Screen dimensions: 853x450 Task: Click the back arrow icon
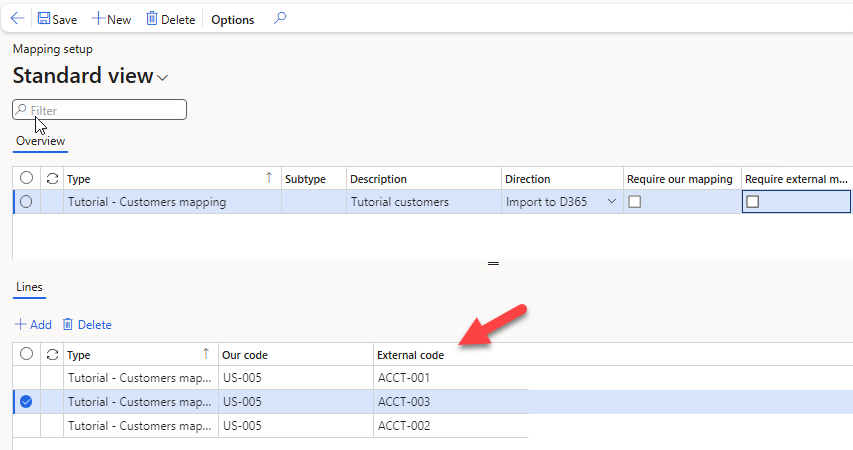tap(17, 19)
